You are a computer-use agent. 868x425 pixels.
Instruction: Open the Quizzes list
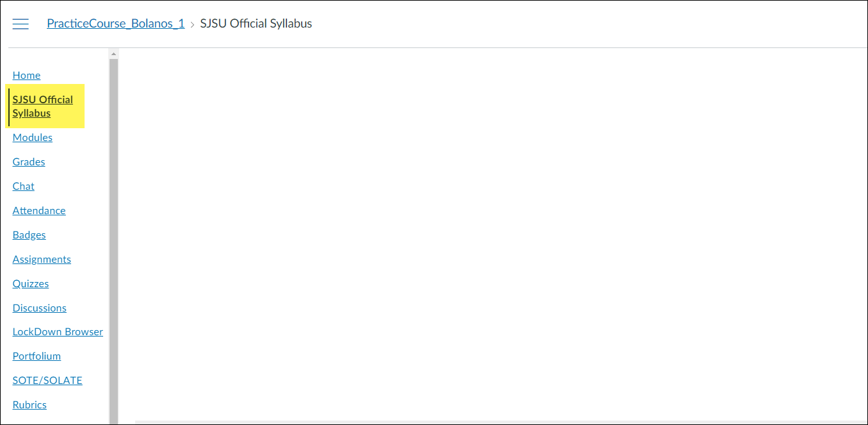(x=31, y=283)
